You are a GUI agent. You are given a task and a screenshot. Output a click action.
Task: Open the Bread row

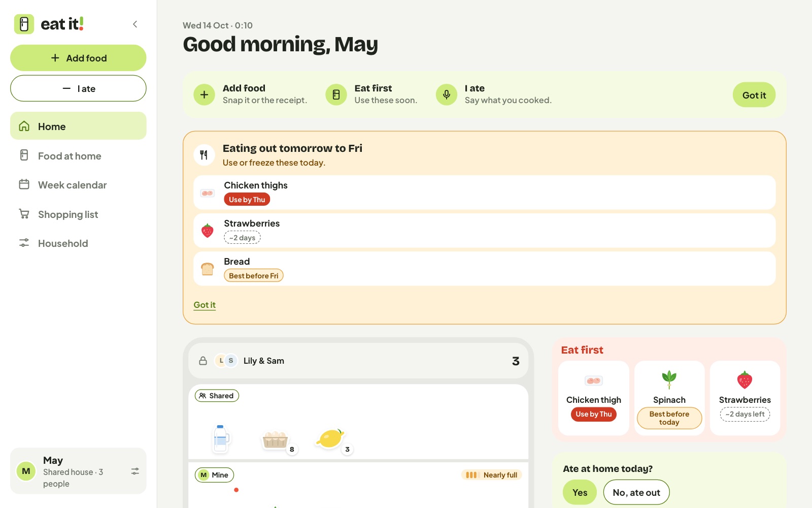(484, 269)
